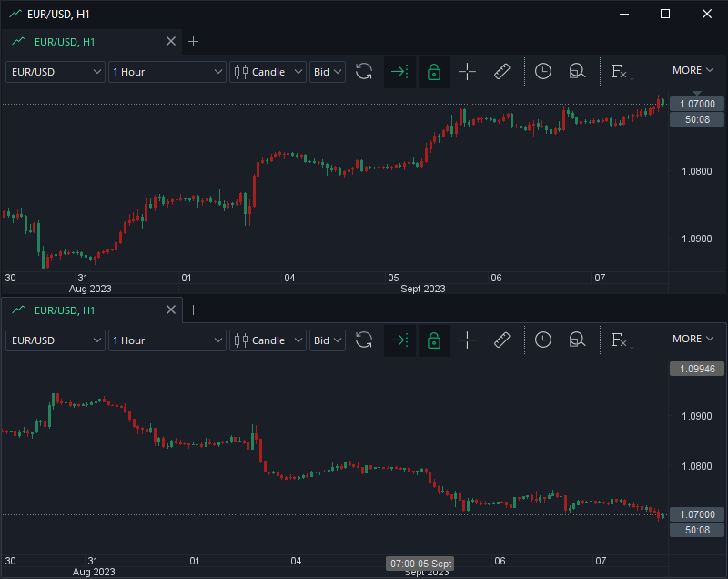This screenshot has height=579, width=728.
Task: Click the 1.0900 axis value on top chart
Action: [696, 239]
